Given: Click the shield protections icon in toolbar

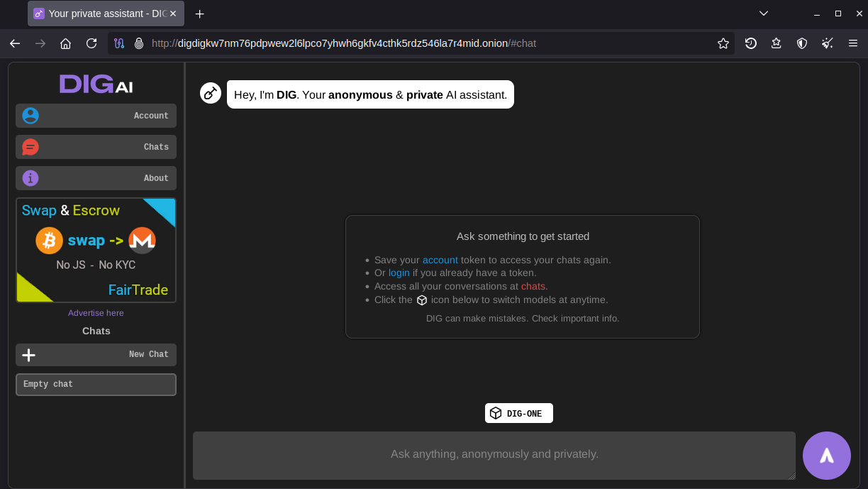Looking at the screenshot, I should [x=801, y=43].
